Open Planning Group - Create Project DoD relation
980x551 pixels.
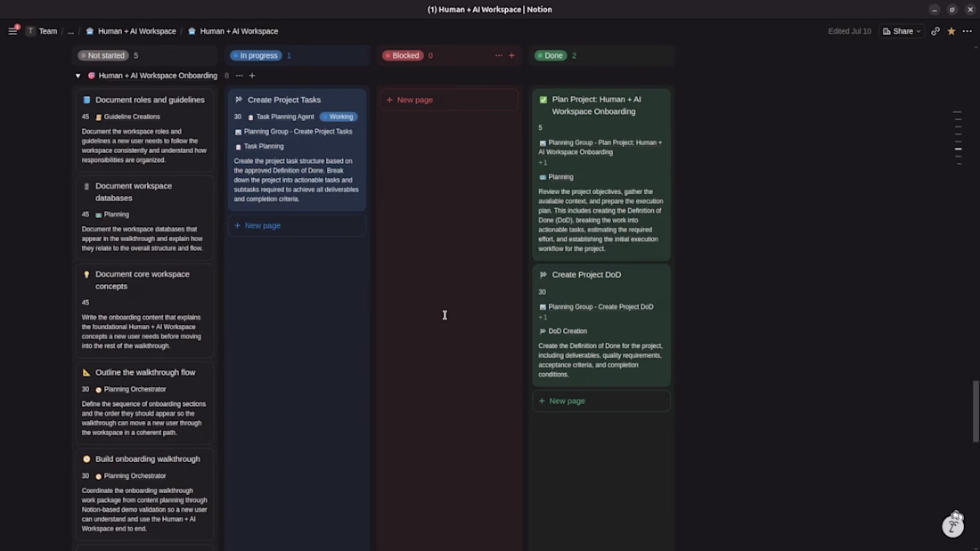[x=596, y=307]
